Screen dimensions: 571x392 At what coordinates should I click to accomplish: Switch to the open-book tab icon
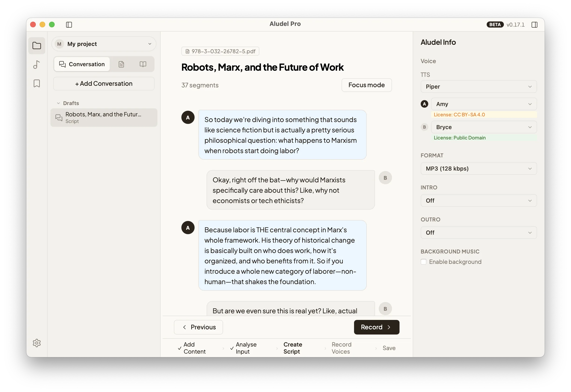pos(143,64)
